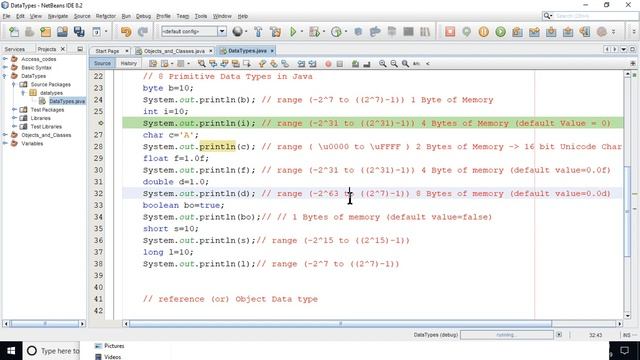Collapse the DataTypes project node
Screen dimensions: 640x360
[x=5, y=76]
